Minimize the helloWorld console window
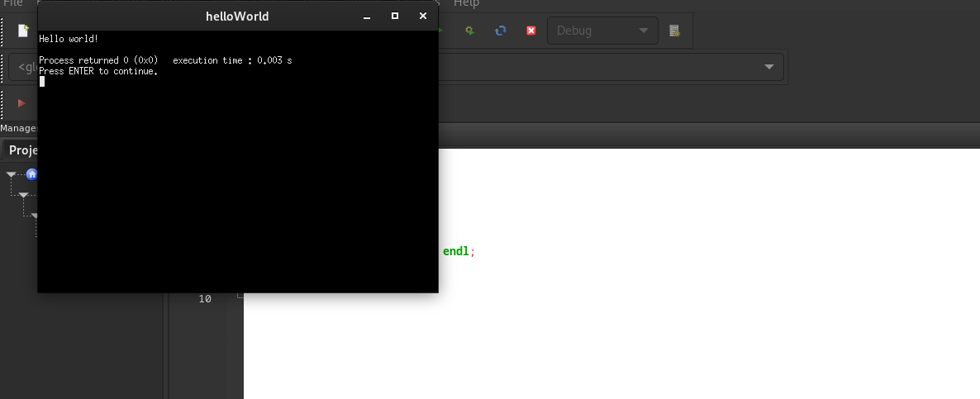The width and height of the screenshot is (980, 399). (367, 17)
